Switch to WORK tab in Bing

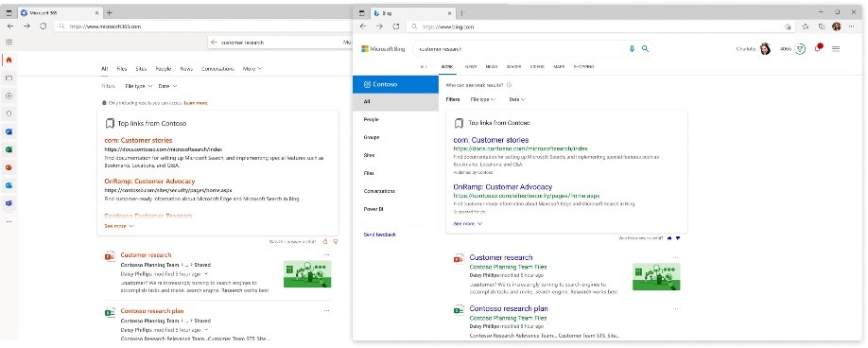[x=446, y=66]
